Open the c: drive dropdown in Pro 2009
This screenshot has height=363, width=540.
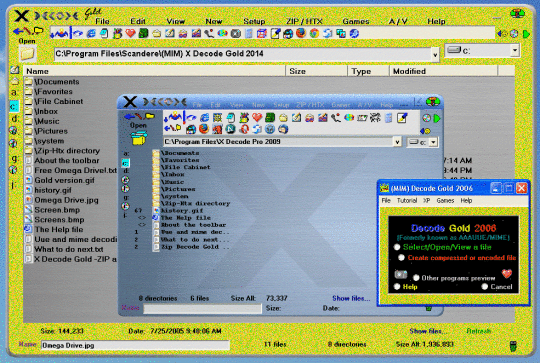tap(433, 142)
